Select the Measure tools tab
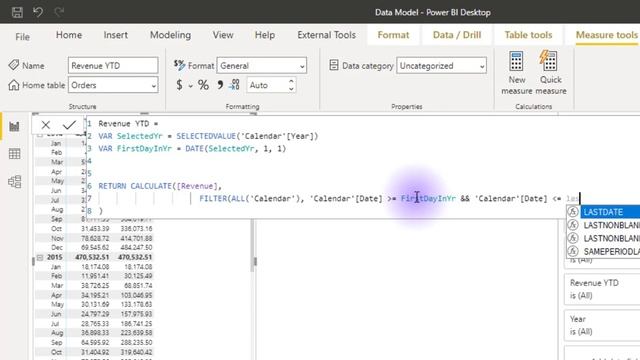 coord(607,35)
